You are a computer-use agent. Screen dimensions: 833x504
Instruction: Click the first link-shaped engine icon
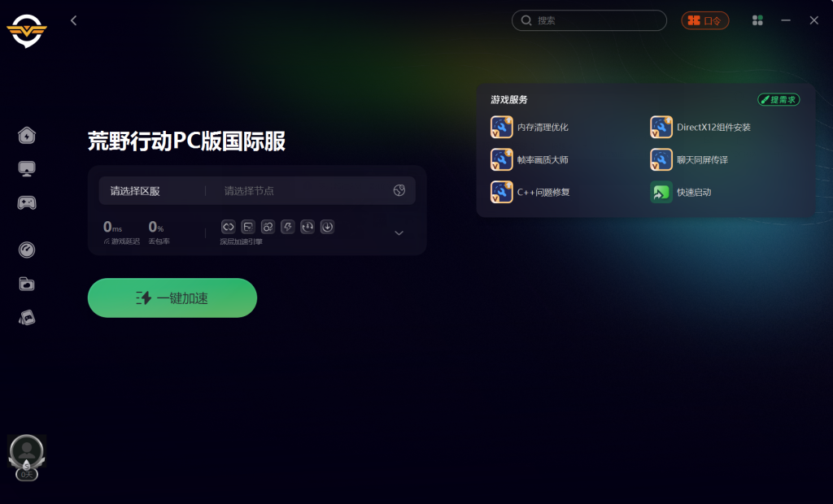point(228,227)
